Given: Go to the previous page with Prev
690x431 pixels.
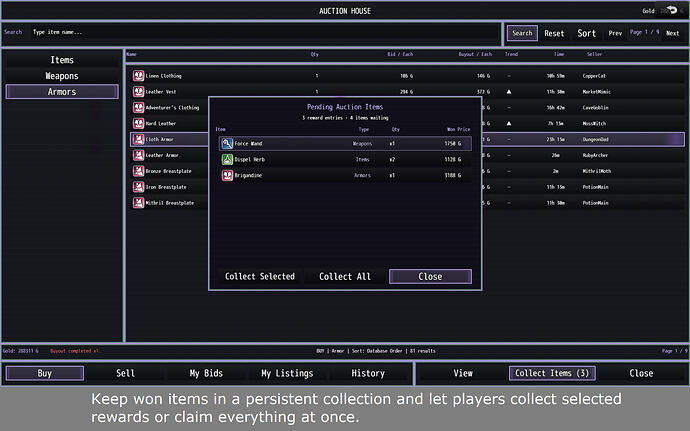Looking at the screenshot, I should (615, 33).
